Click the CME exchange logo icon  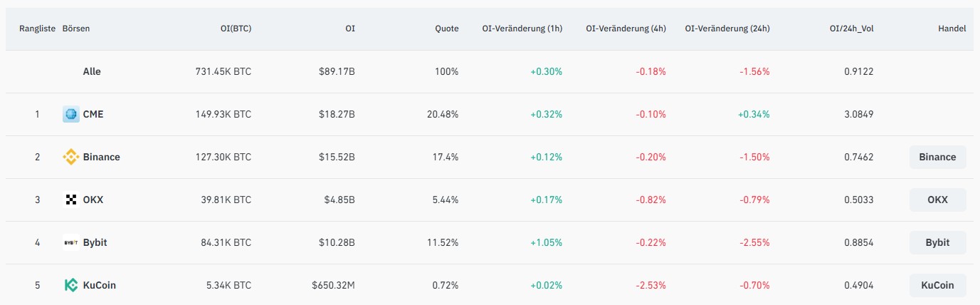tap(71, 114)
